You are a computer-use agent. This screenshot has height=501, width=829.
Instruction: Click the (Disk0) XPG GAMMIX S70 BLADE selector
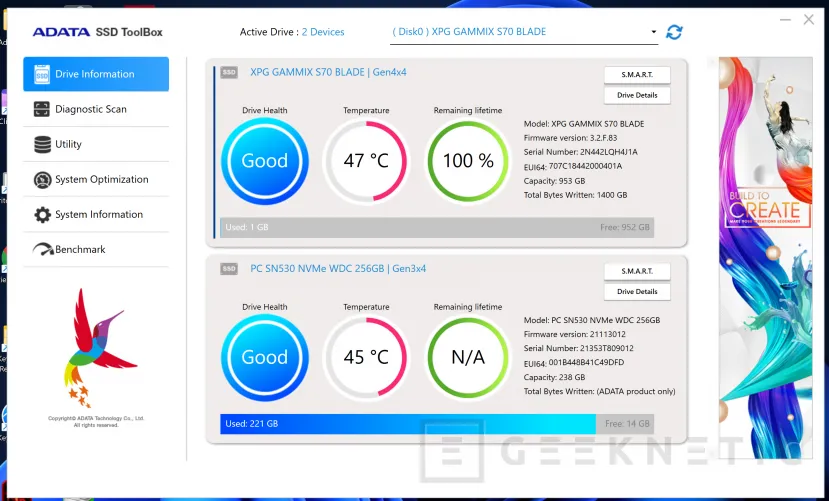point(523,32)
